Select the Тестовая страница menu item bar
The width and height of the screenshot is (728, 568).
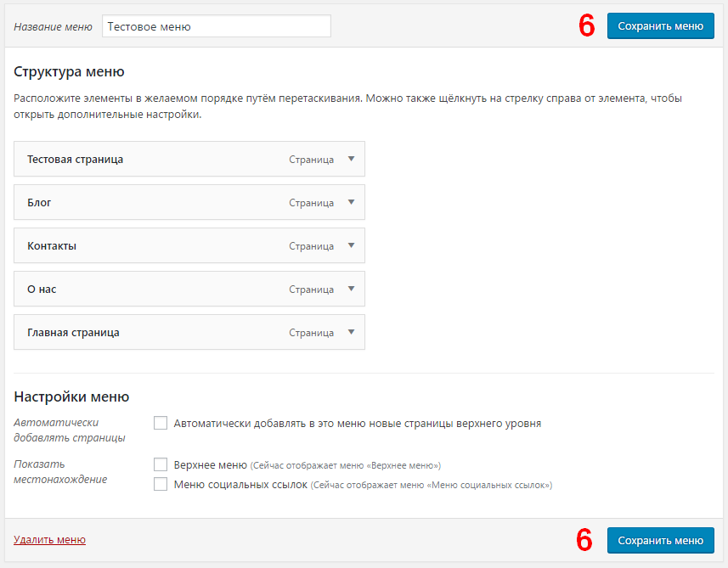tap(189, 159)
